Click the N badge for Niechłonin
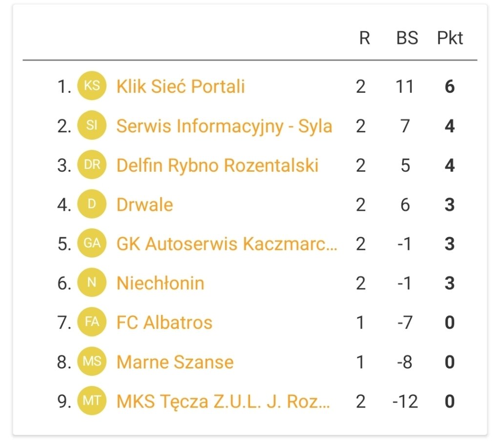The width and height of the screenshot is (500, 448). [92, 283]
